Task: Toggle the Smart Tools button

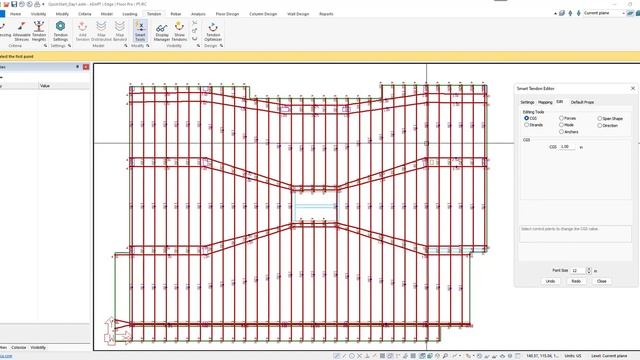Action: coord(140,31)
